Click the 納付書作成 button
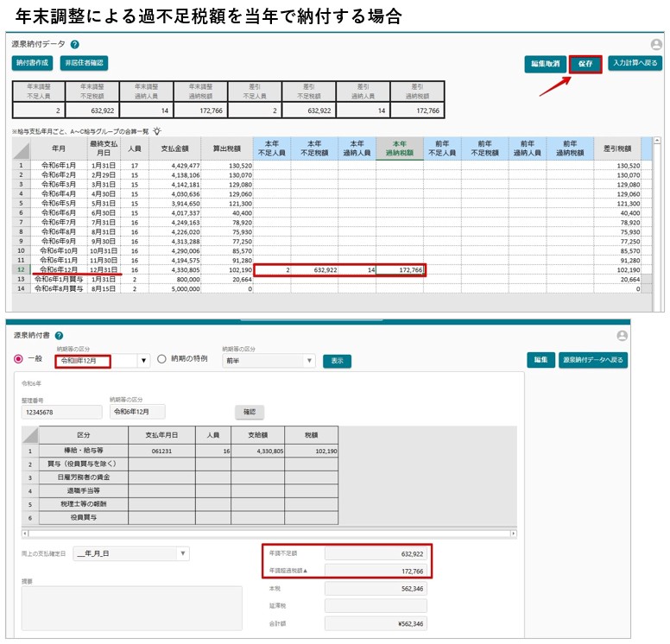Screen dimensions: 670x644 click(33, 63)
